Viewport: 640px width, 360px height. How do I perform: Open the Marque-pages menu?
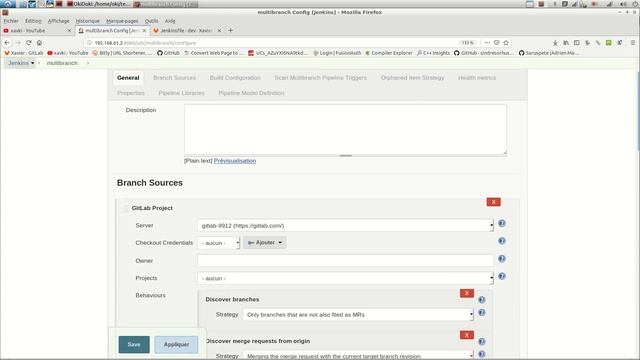pos(122,21)
